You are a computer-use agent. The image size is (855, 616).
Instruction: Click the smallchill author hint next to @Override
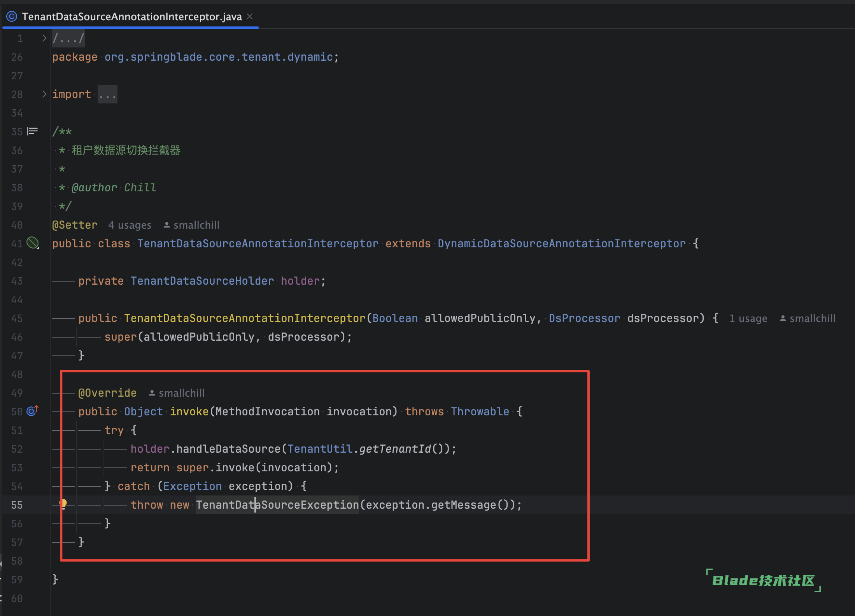tap(177, 393)
